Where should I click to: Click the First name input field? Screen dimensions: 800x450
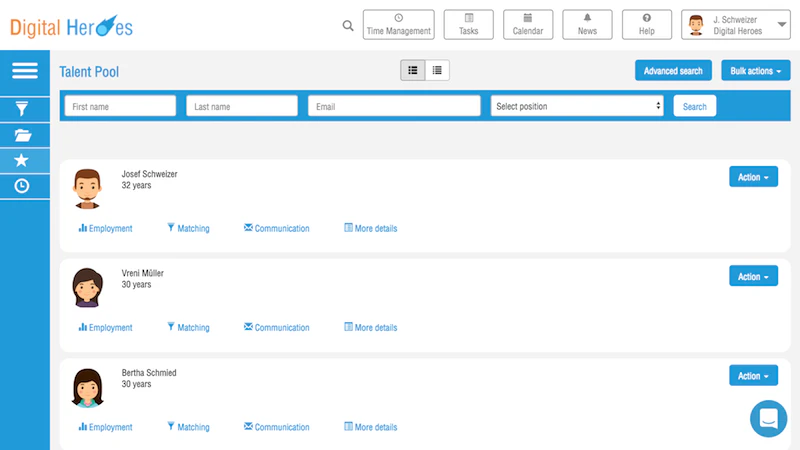(120, 106)
